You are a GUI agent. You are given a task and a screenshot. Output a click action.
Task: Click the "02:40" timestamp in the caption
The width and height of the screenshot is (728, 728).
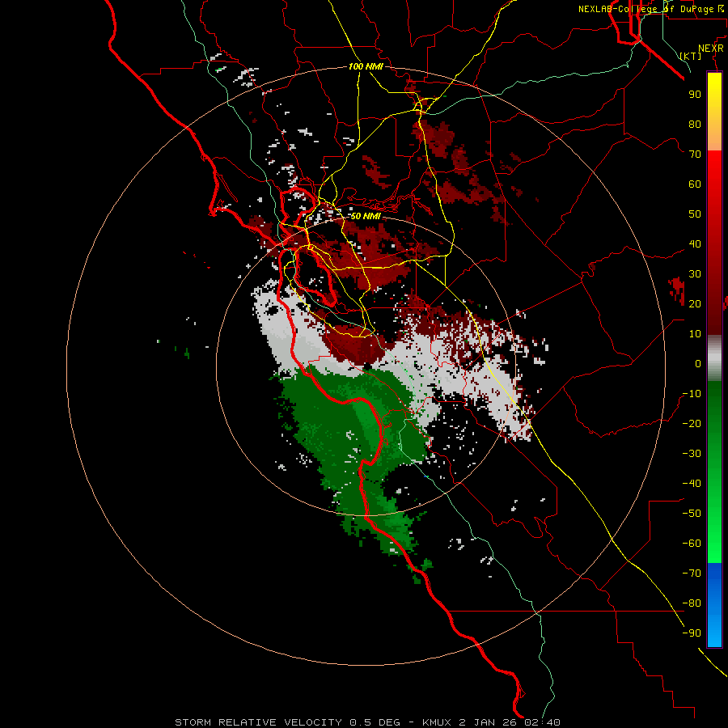pos(542,722)
